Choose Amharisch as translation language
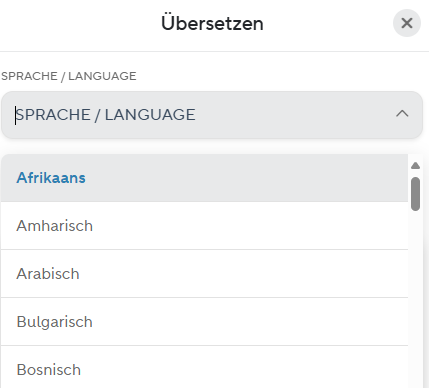 tap(204, 226)
